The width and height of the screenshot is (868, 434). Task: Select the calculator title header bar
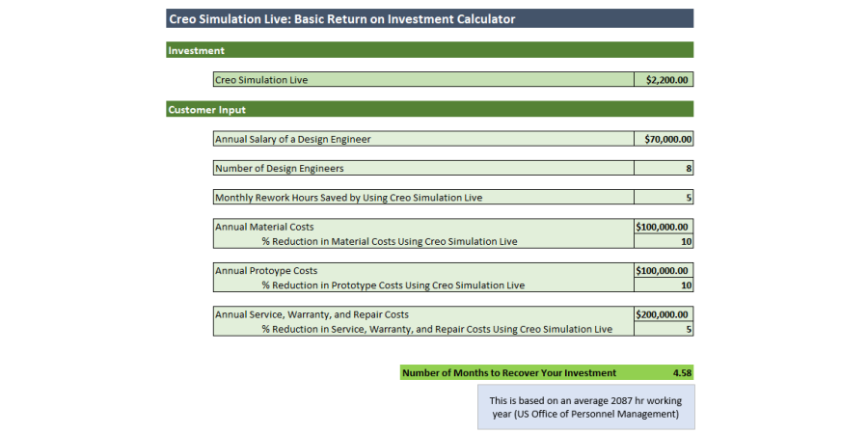(x=429, y=18)
